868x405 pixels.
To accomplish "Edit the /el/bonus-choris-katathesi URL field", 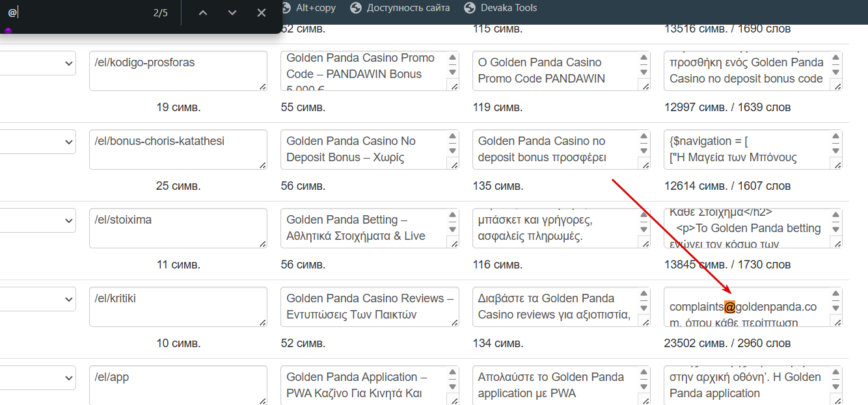I will (178, 150).
